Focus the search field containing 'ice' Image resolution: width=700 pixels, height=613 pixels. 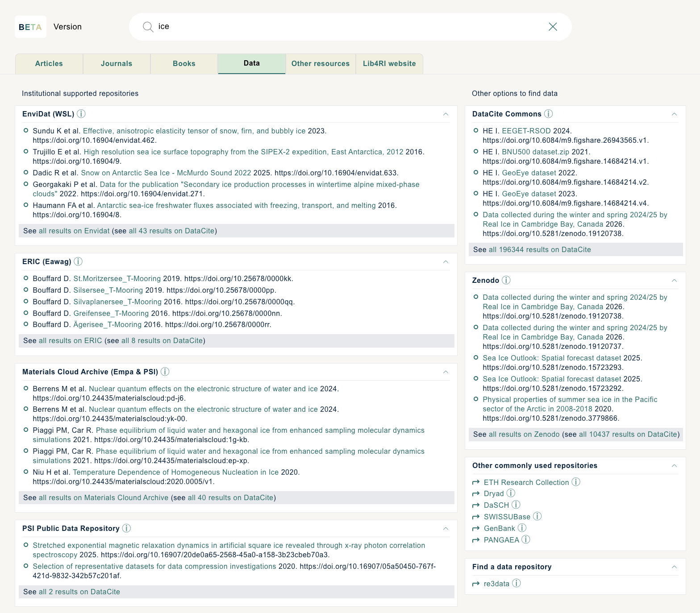coord(350,27)
